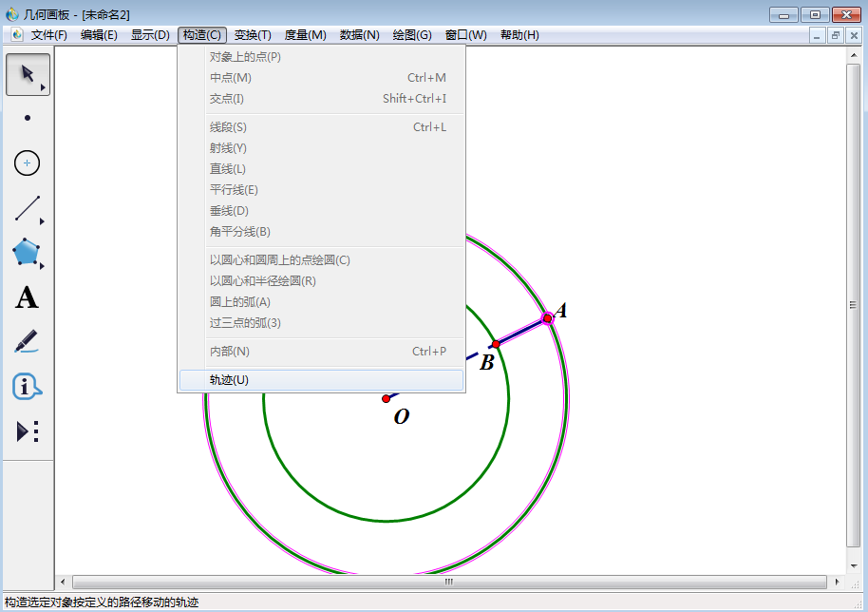The width and height of the screenshot is (868, 612).
Task: Select the Compass circle tool
Action: coord(28,163)
